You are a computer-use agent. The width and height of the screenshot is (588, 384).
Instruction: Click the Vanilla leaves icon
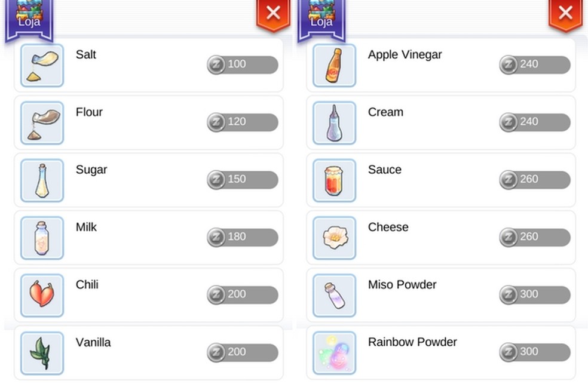[41, 352]
